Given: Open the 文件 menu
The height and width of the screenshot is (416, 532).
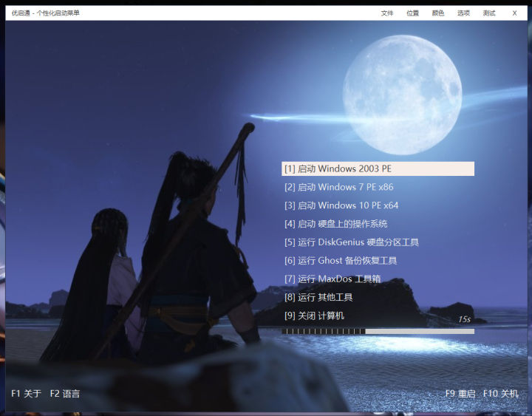Looking at the screenshot, I should tap(386, 13).
